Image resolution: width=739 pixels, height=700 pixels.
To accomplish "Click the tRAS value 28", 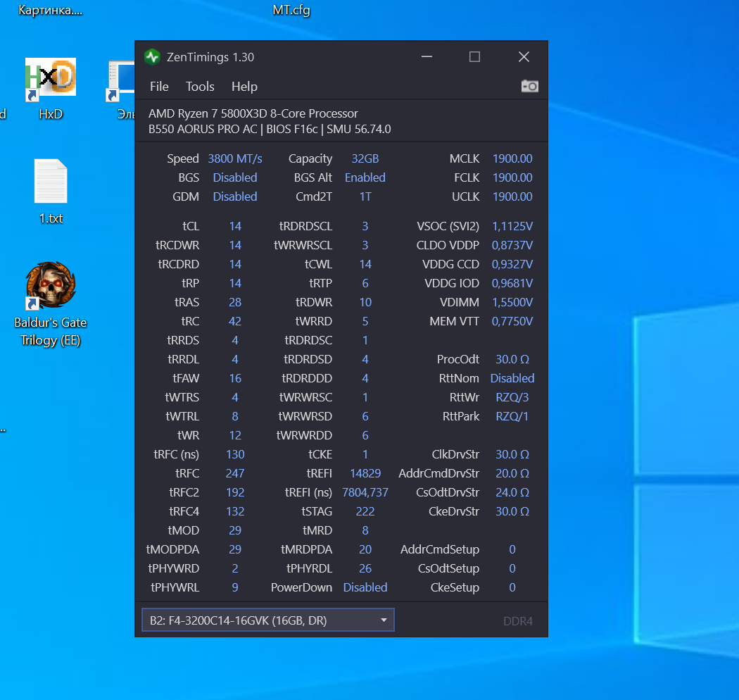I will (x=234, y=302).
